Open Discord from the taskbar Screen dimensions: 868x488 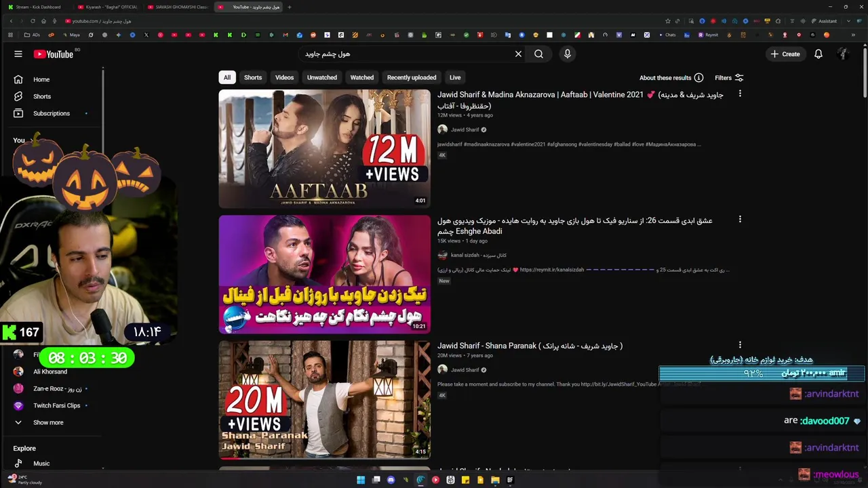pyautogui.click(x=391, y=480)
